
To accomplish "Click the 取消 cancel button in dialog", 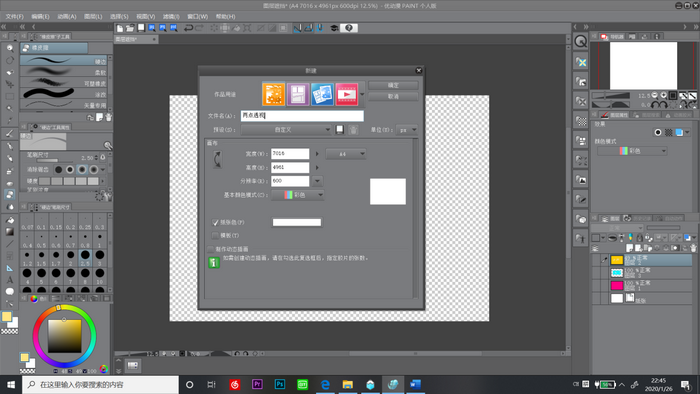I will (393, 96).
